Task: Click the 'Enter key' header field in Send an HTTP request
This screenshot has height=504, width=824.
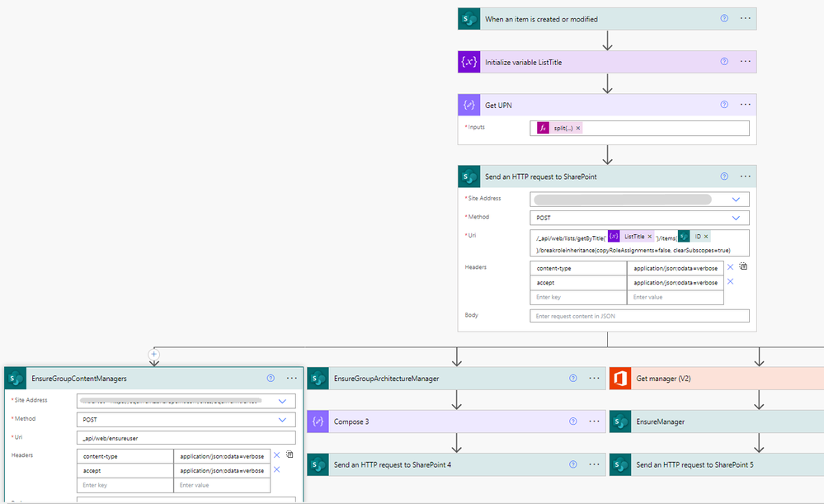Action: pyautogui.click(x=578, y=298)
